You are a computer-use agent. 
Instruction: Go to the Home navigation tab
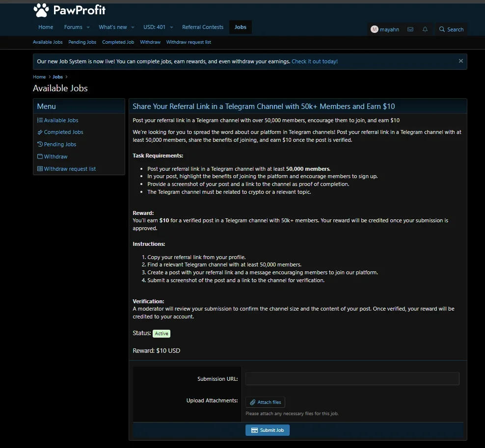pos(46,27)
